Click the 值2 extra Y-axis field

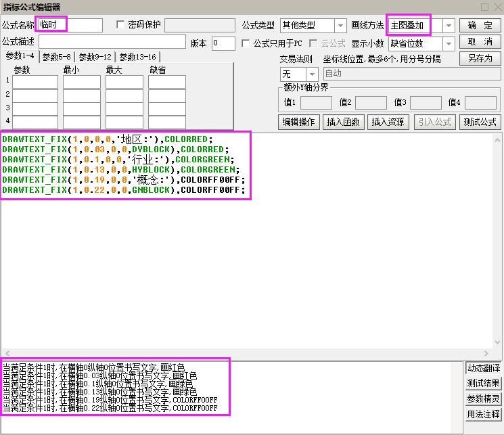[371, 103]
